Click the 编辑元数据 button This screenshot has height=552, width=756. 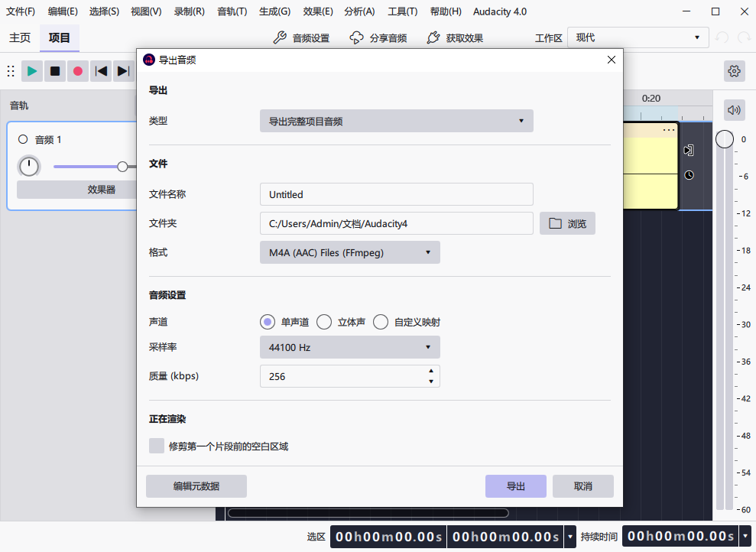pyautogui.click(x=196, y=486)
